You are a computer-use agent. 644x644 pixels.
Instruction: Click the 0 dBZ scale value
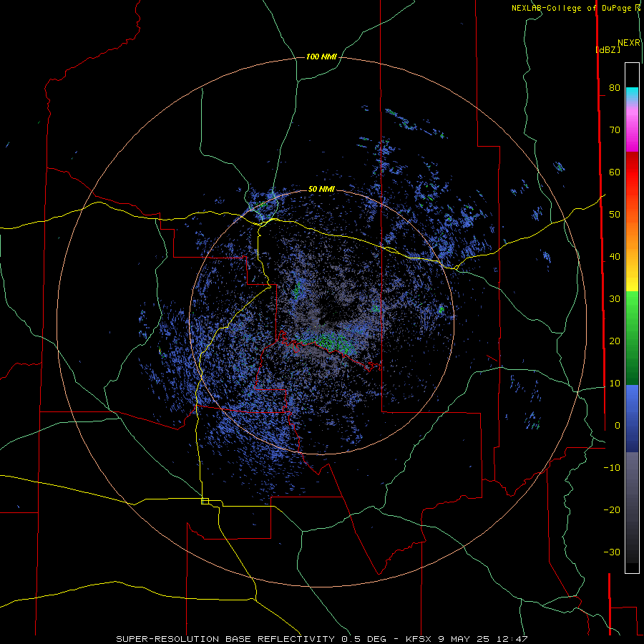point(618,426)
